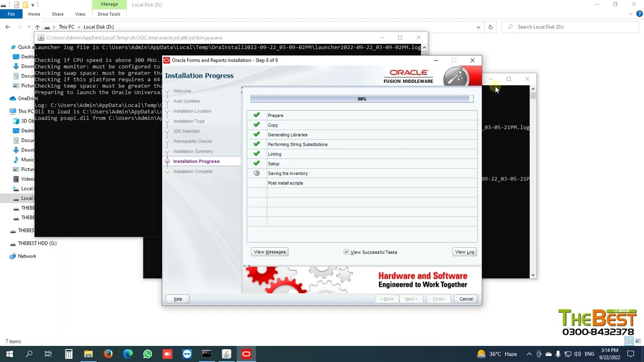
Task: Click the Installation Progress step
Action: [x=196, y=161]
